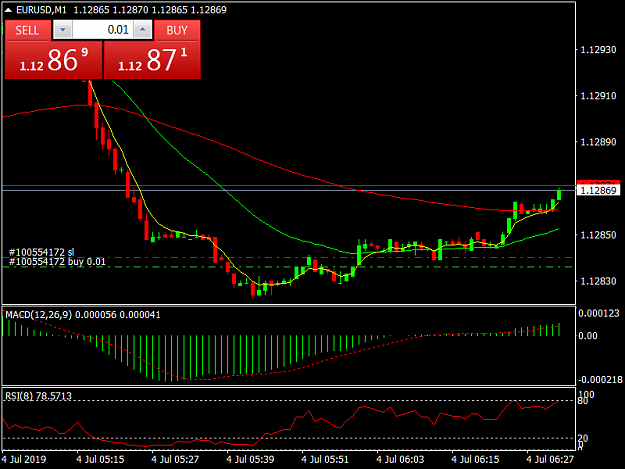625x469 pixels.
Task: Click the RSI 20 level label
Action: tap(583, 438)
